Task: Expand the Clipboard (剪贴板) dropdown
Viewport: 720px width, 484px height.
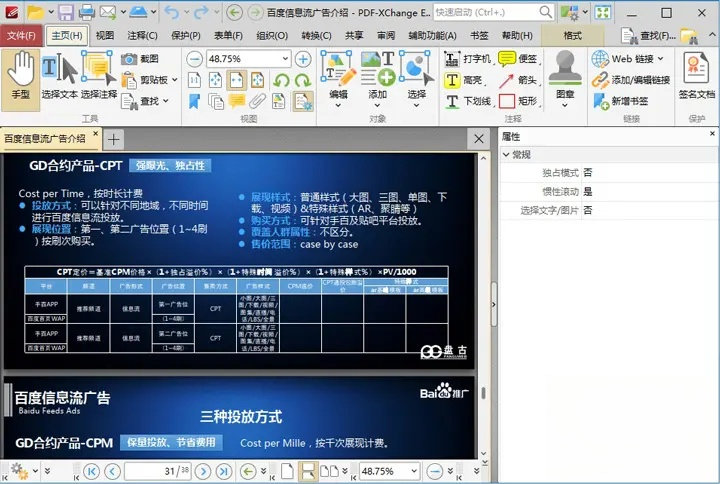Action: pos(174,80)
